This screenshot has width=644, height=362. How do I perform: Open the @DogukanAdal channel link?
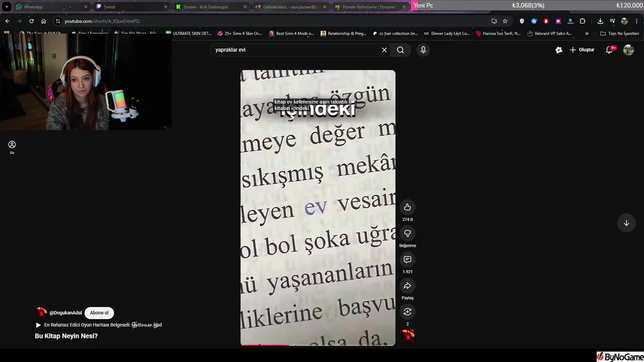pos(65,313)
